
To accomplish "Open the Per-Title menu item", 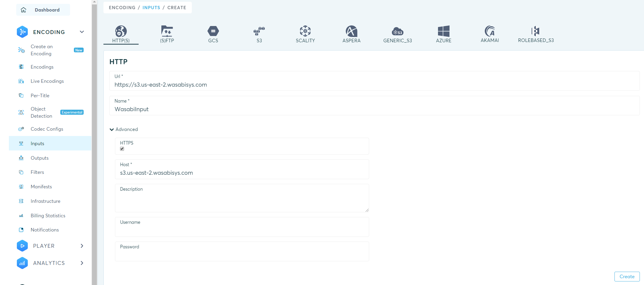I will [40, 95].
